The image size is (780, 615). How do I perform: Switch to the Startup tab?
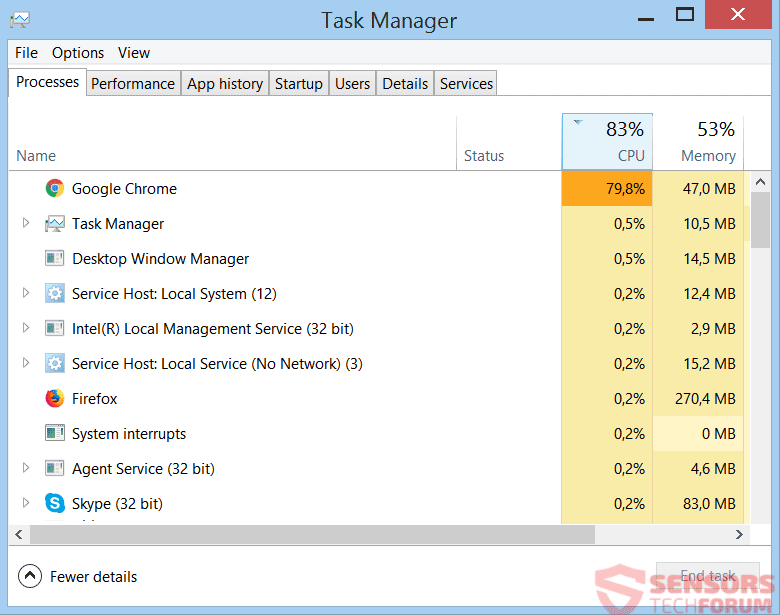[298, 84]
